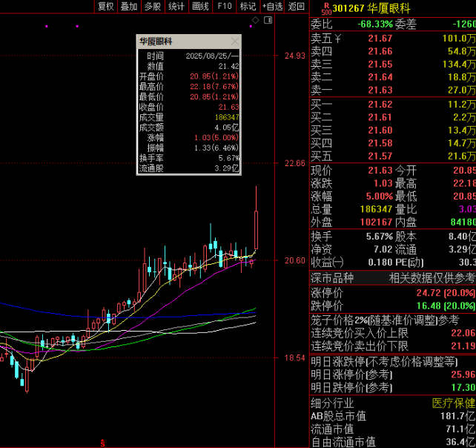Viewport: 476px width, 448px height.
Task: Click the 自由流通市值 value 36.4亿
Action: point(460,442)
